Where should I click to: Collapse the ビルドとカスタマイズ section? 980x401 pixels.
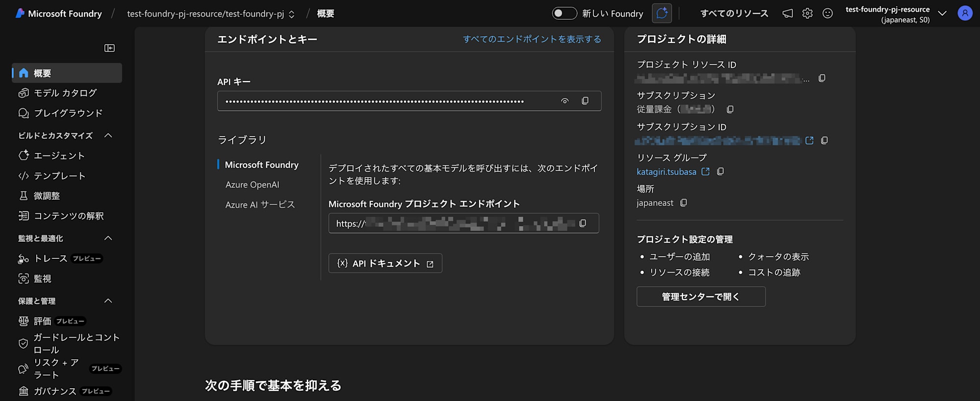coord(108,136)
